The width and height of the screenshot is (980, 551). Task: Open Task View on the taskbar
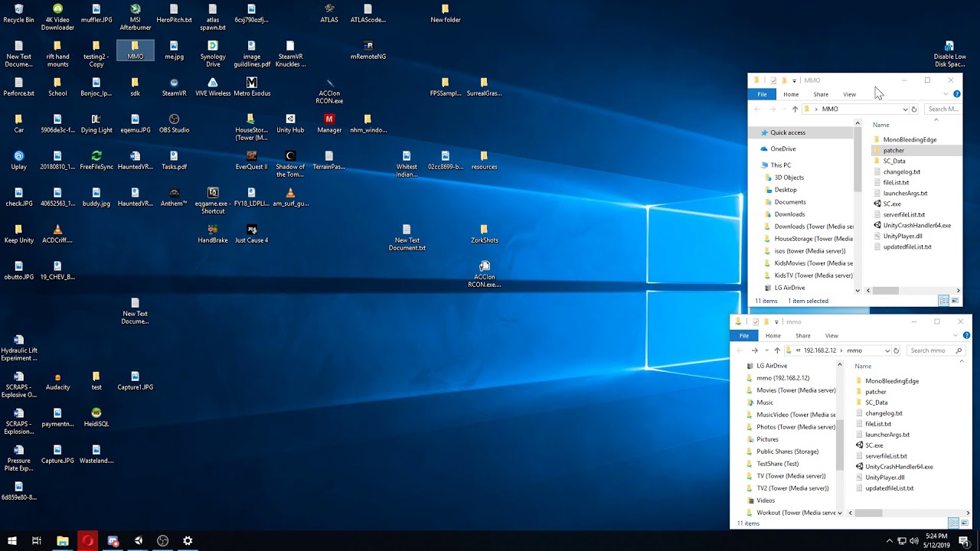point(37,540)
